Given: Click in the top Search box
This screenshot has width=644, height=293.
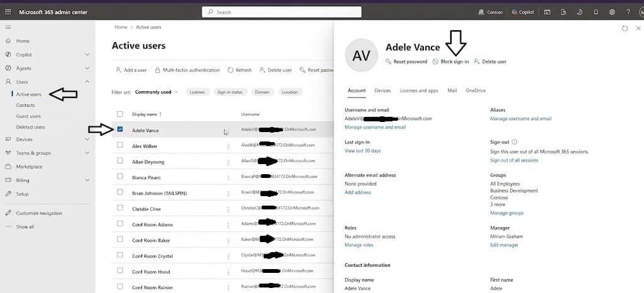Looking at the screenshot, I should [x=282, y=12].
